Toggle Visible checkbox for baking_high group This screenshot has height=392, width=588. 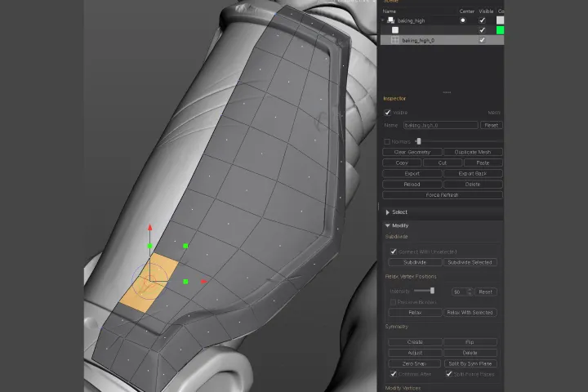pyautogui.click(x=482, y=20)
